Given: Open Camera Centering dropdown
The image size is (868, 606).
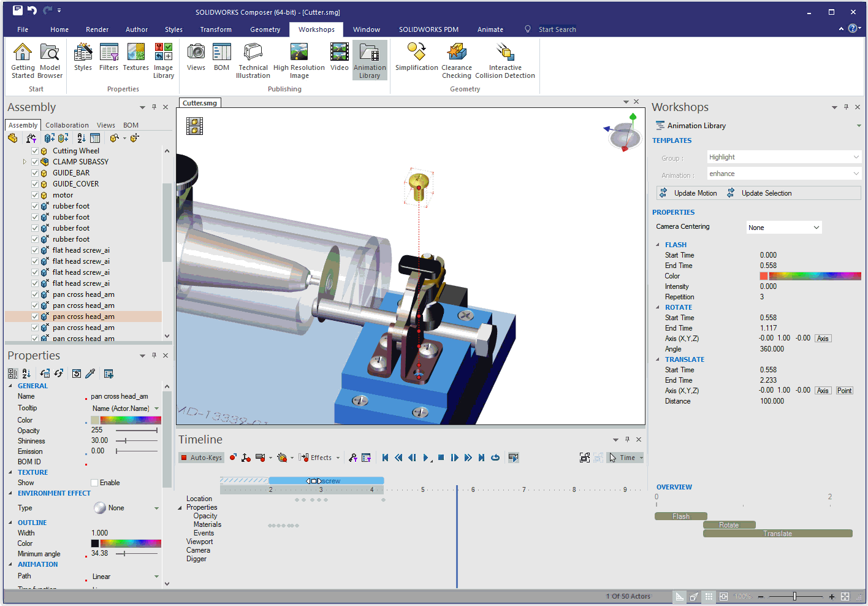Looking at the screenshot, I should point(784,228).
